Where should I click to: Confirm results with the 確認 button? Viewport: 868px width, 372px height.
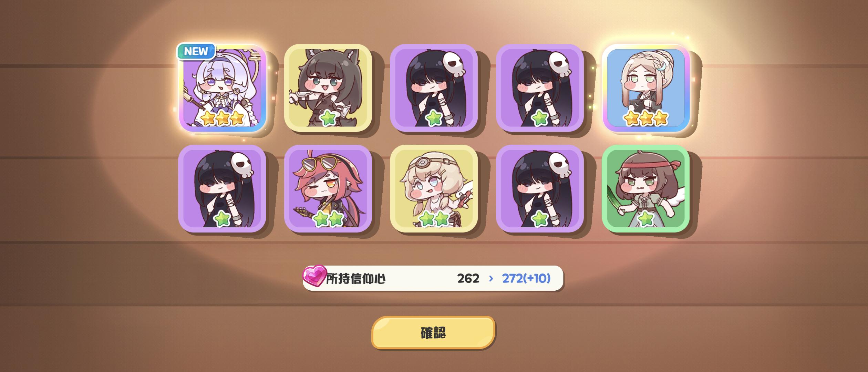point(433,332)
